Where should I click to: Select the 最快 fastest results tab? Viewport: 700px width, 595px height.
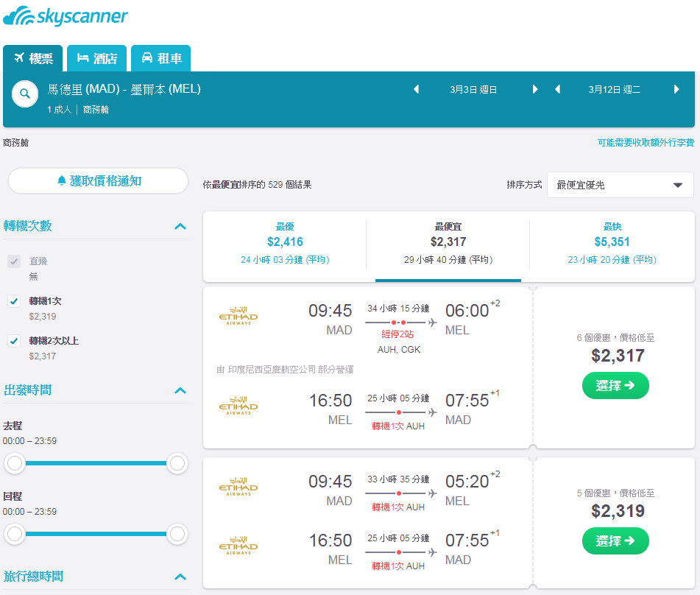coord(612,244)
